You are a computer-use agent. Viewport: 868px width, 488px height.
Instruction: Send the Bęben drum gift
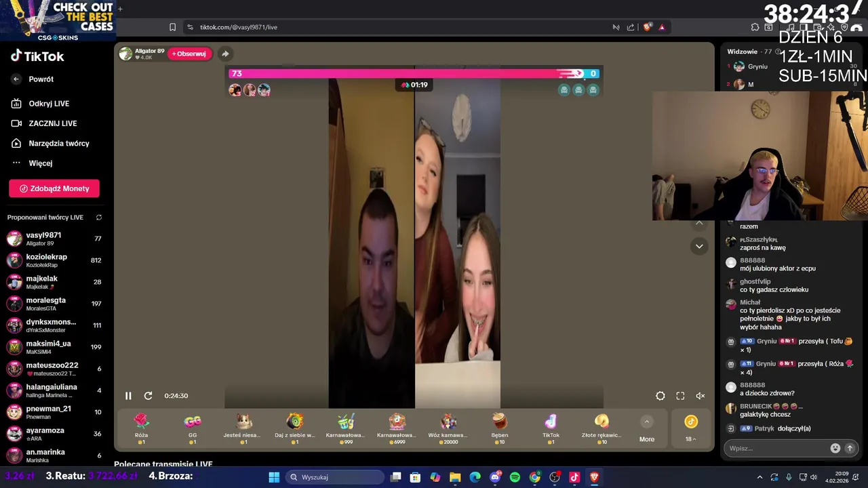click(x=500, y=429)
